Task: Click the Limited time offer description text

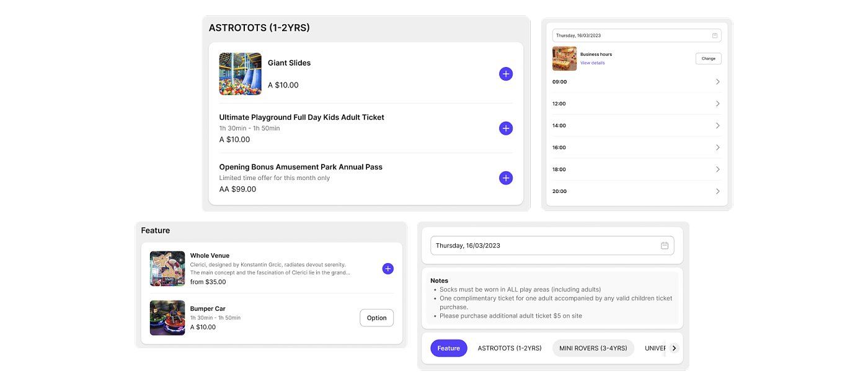Action: click(275, 178)
